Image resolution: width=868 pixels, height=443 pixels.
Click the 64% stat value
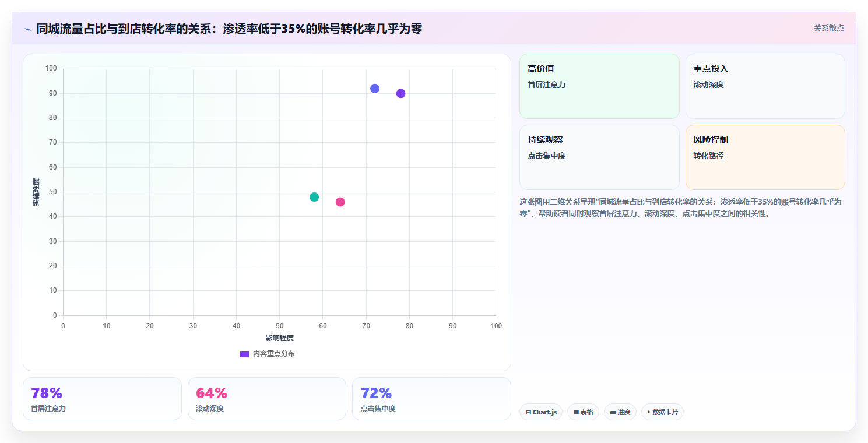[x=212, y=393]
